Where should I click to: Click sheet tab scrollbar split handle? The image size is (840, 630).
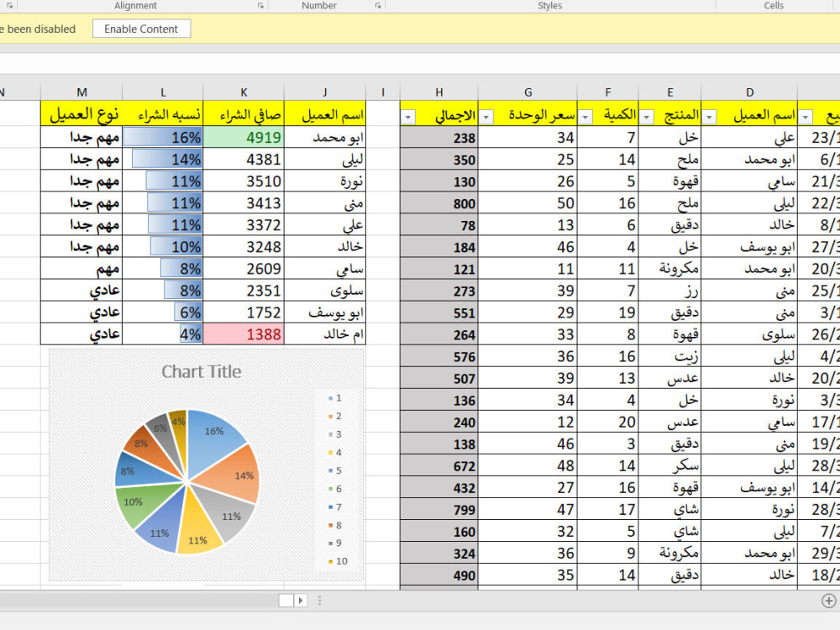(320, 601)
